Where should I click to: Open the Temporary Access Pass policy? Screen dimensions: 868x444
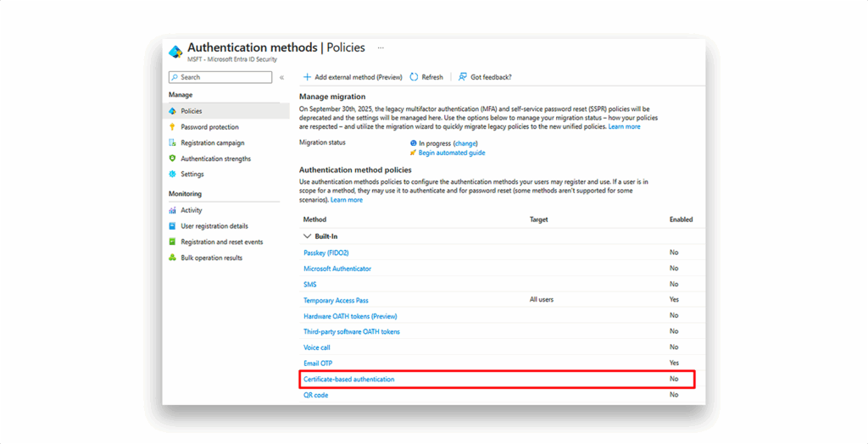point(336,301)
